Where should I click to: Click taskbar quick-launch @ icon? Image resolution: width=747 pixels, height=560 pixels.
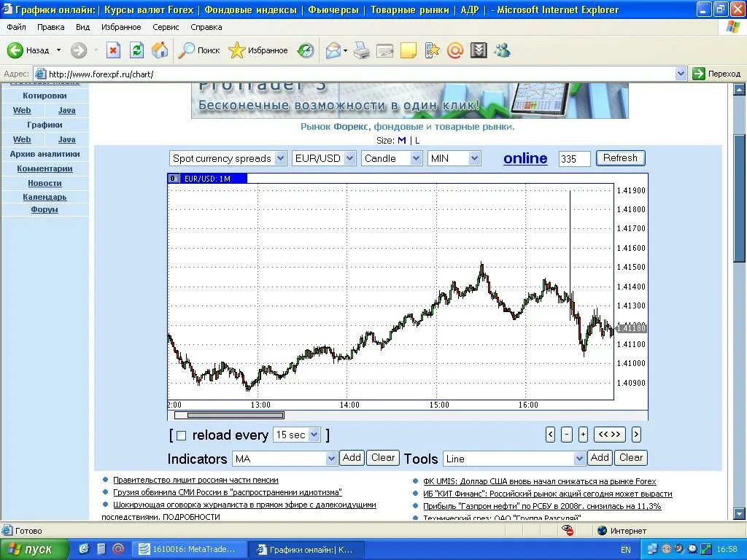click(x=117, y=549)
